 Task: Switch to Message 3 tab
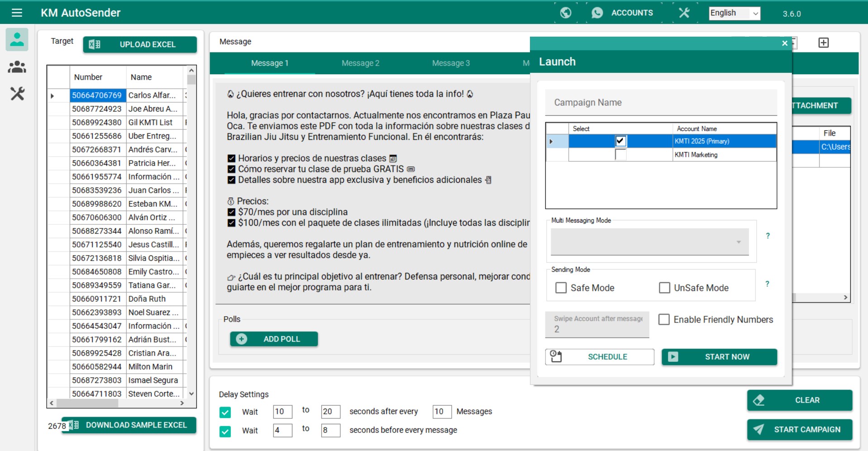[x=451, y=63]
